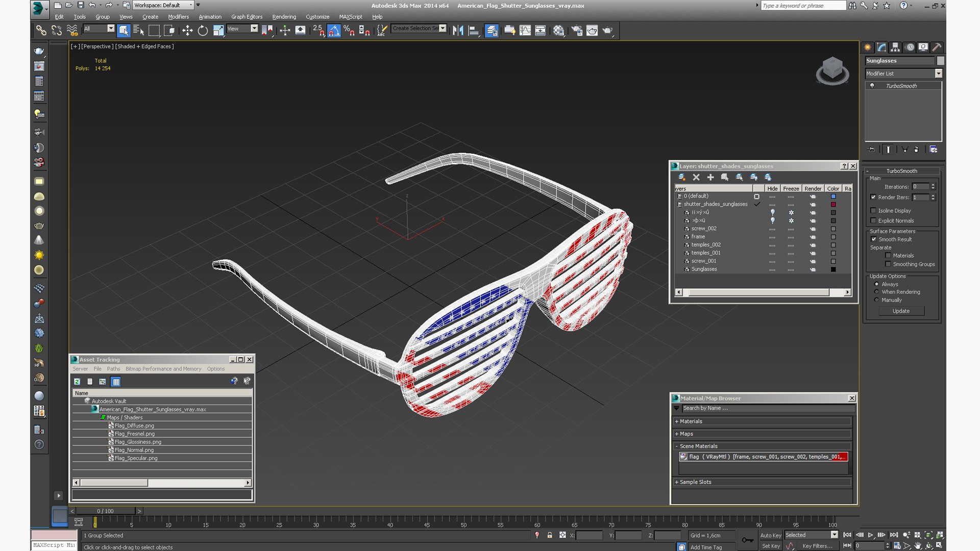Click the Hide column header in Layer dialog
The height and width of the screenshot is (551, 980).
tap(772, 188)
